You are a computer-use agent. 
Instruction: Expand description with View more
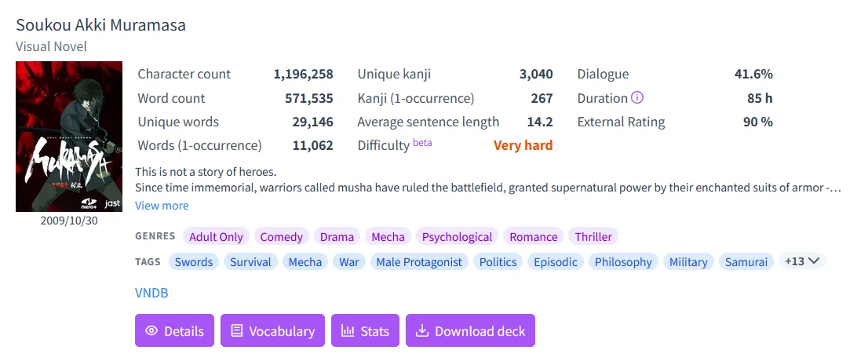(x=162, y=206)
